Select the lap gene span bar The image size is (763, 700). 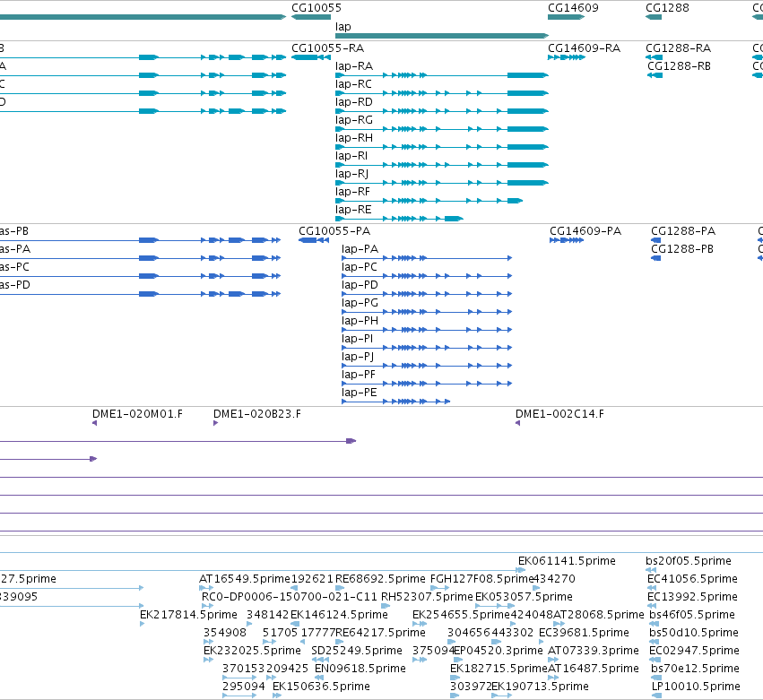coord(442,36)
